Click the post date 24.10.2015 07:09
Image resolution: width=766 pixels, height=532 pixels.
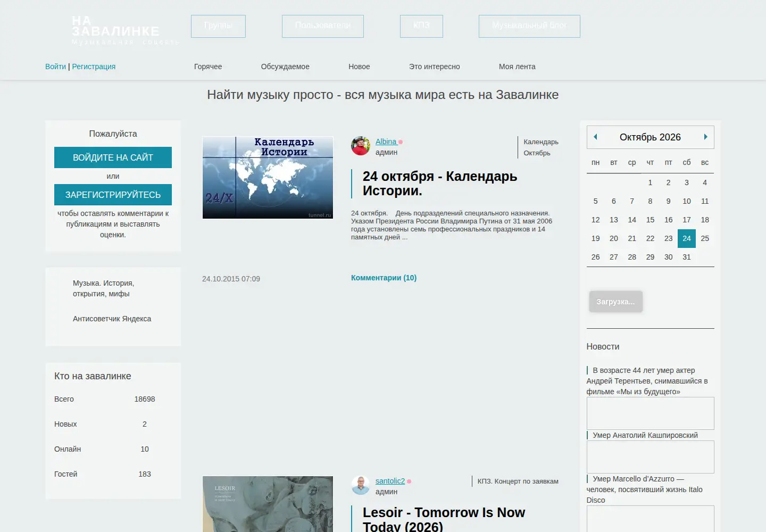[x=231, y=279]
